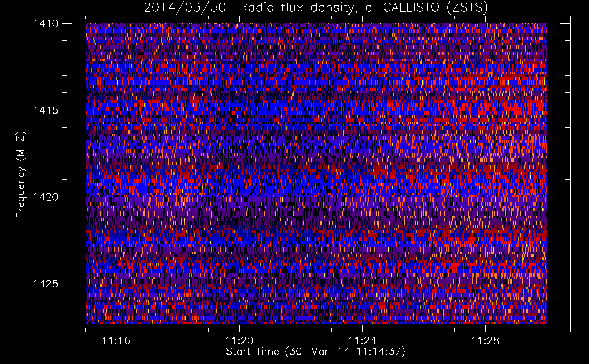Click the 'Start Time (30-Mar-14 11:14:37)' label
The width and height of the screenshot is (589, 364).
(x=316, y=352)
